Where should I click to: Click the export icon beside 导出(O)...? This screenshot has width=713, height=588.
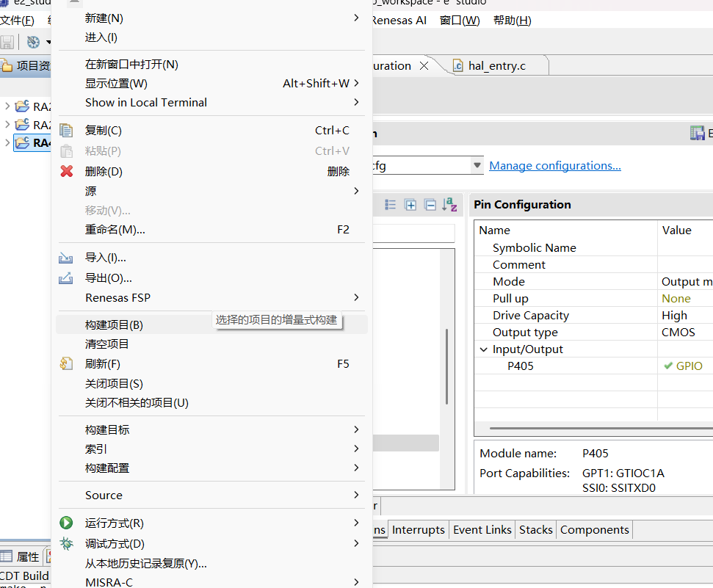[66, 278]
